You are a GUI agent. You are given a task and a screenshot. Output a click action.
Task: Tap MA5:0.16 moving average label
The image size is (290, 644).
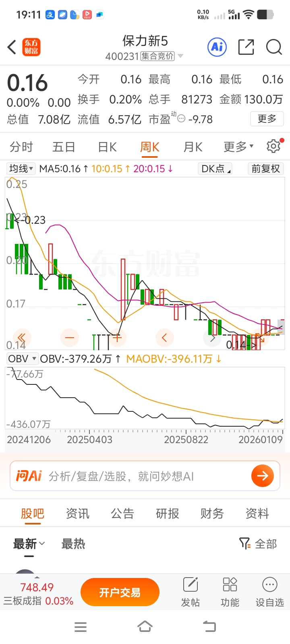point(64,169)
